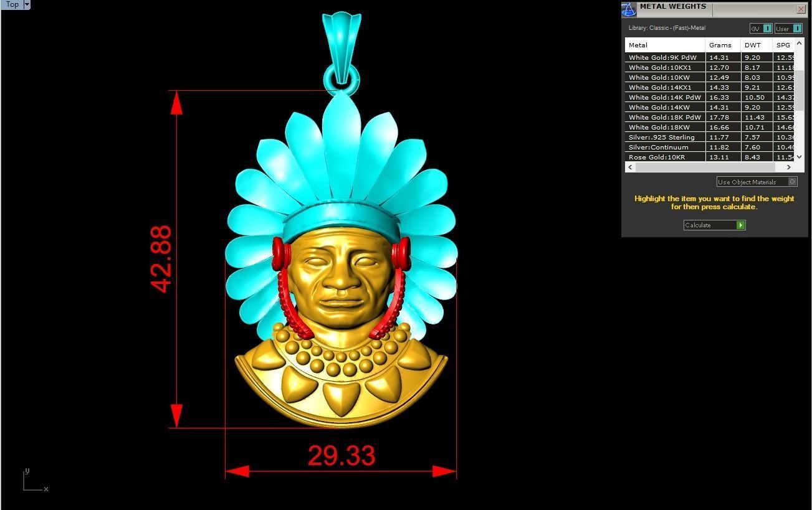Select the White Gold:10KW row

point(710,77)
